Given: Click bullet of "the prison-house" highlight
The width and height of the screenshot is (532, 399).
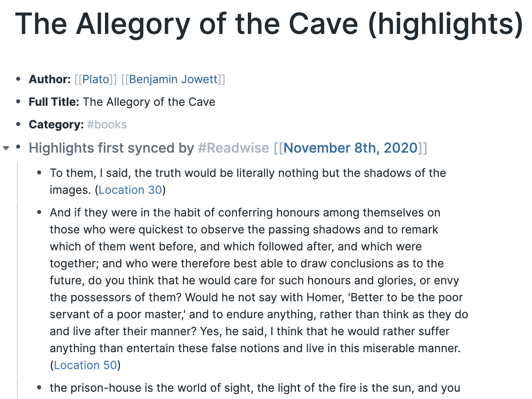Looking at the screenshot, I should coord(39,388).
